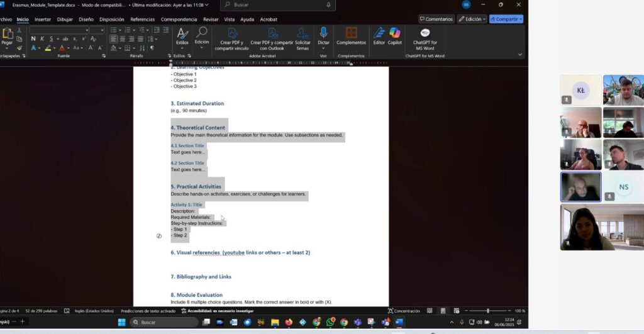Click the Complementos add-ins icon

[351, 36]
